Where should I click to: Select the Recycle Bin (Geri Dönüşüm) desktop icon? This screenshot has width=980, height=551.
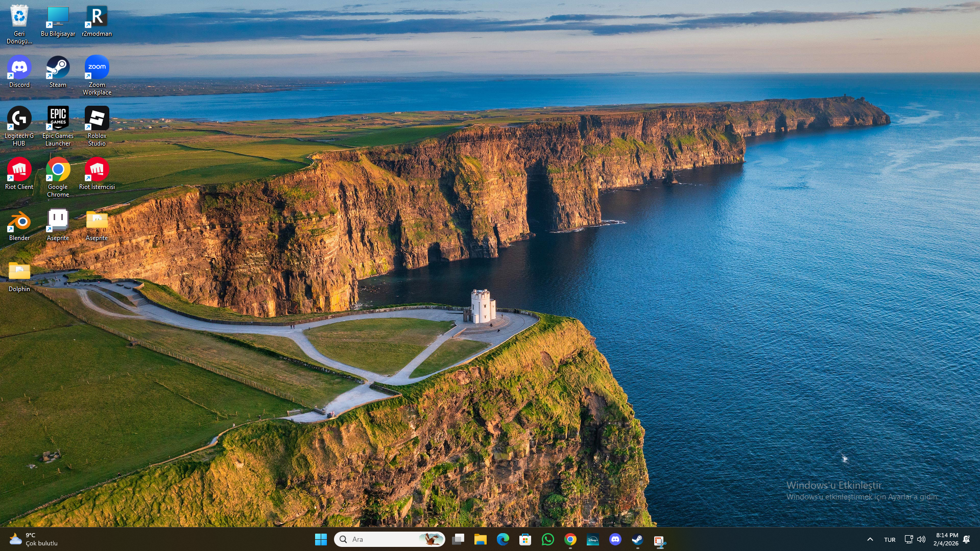click(19, 24)
